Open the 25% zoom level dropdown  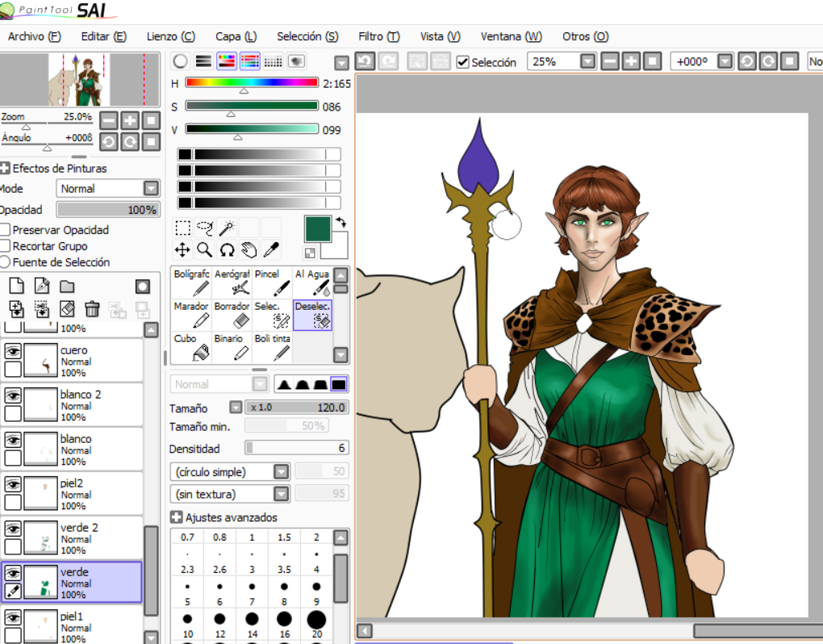point(587,61)
